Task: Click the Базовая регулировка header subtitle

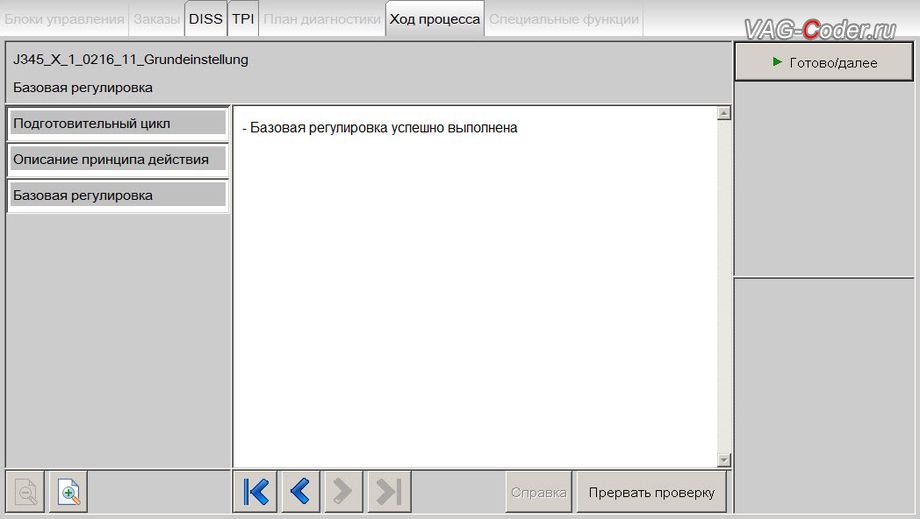Action: pyautogui.click(x=83, y=87)
